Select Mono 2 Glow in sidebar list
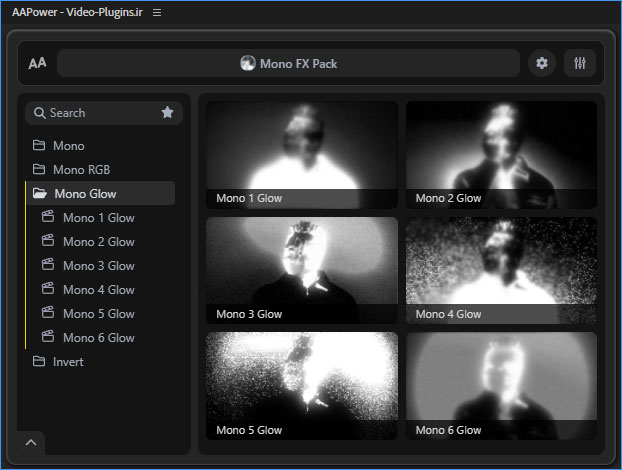622x470 pixels. [101, 242]
